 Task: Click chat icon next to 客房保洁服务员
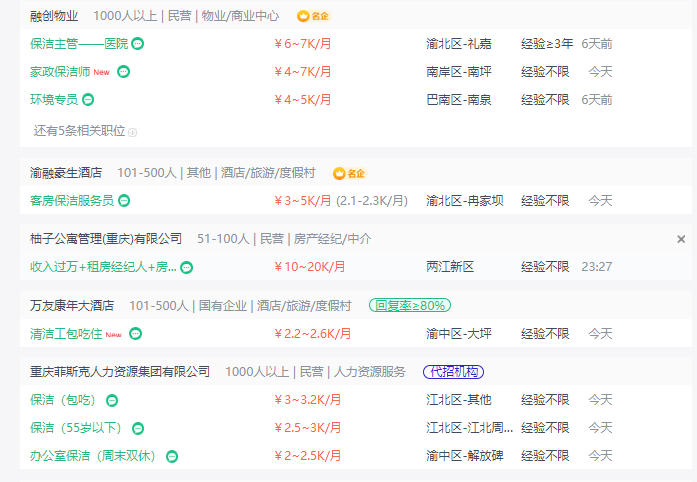(x=124, y=201)
